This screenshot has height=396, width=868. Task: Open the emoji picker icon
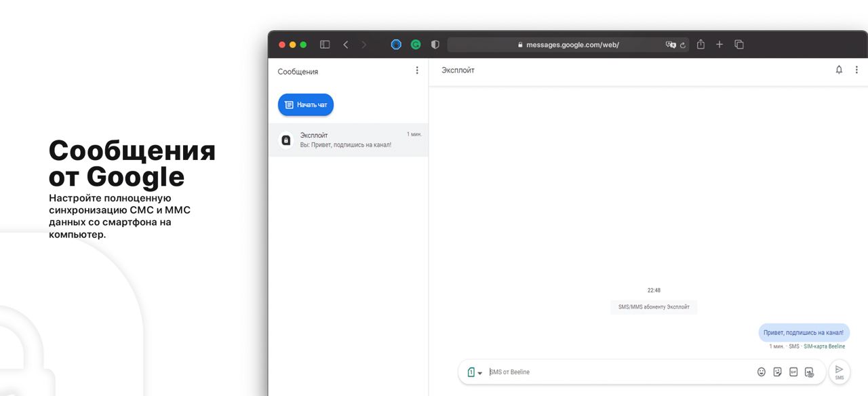pos(762,372)
